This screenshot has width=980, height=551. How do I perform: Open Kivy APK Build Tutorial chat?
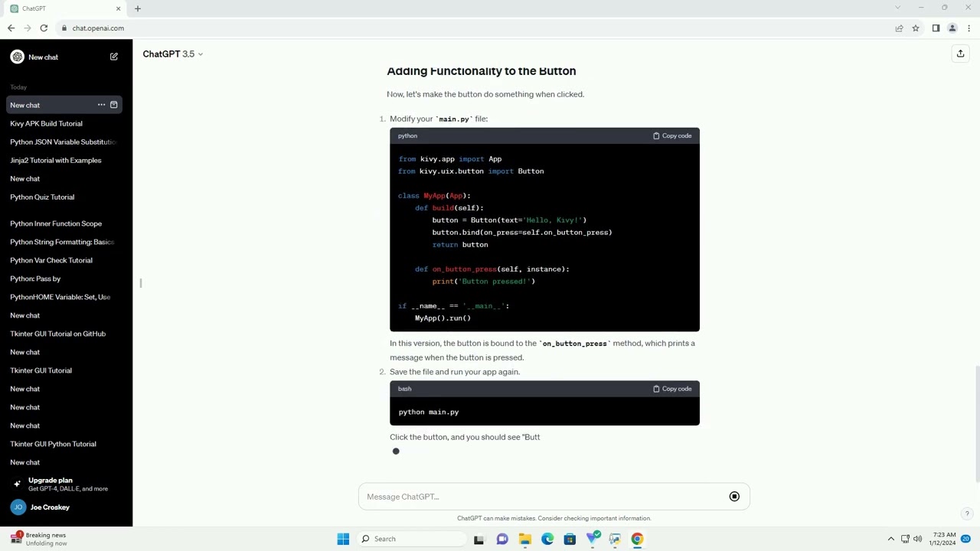[46, 123]
